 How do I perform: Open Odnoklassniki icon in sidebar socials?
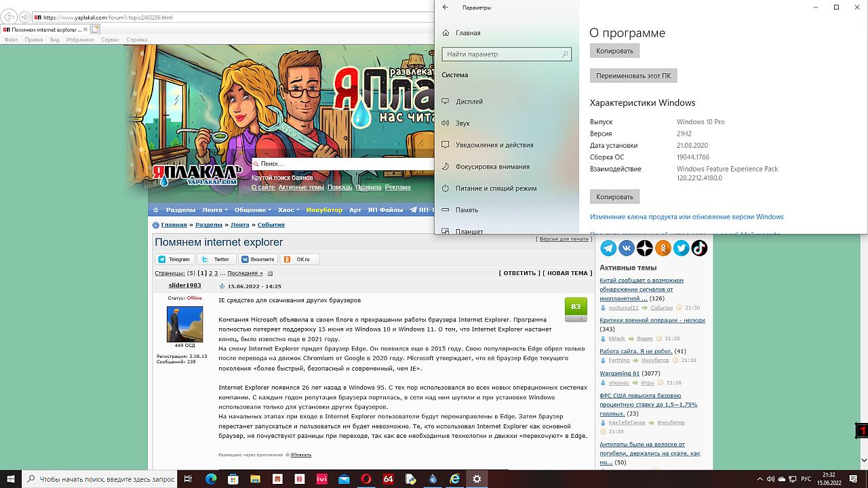663,248
